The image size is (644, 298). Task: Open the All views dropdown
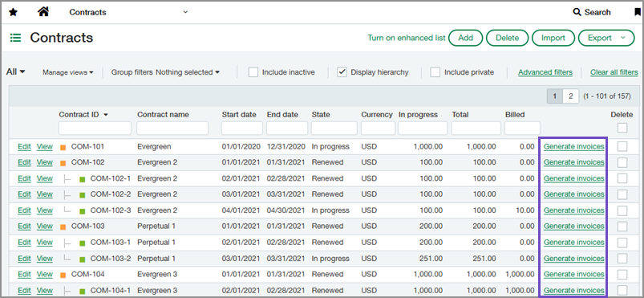[16, 71]
